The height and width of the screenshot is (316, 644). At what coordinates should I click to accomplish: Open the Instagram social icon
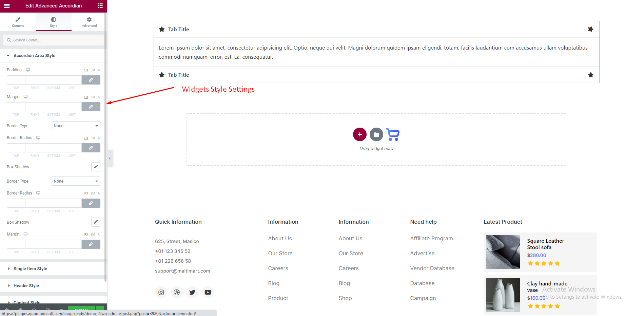161,292
